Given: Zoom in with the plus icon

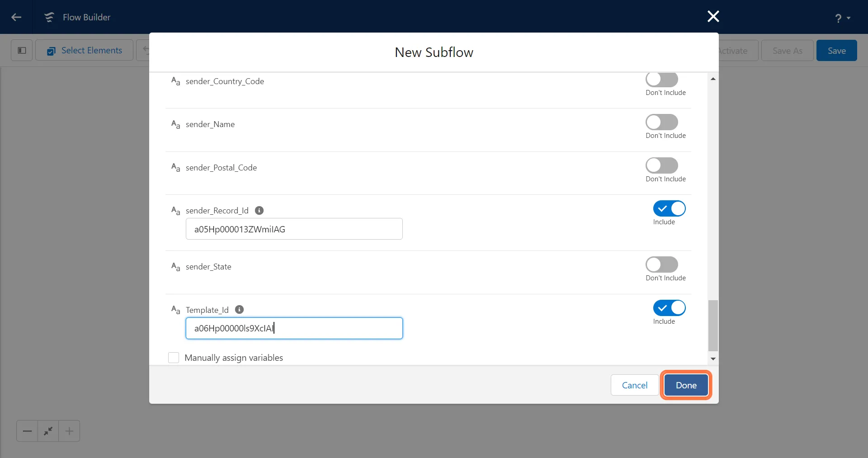Looking at the screenshot, I should [x=69, y=431].
